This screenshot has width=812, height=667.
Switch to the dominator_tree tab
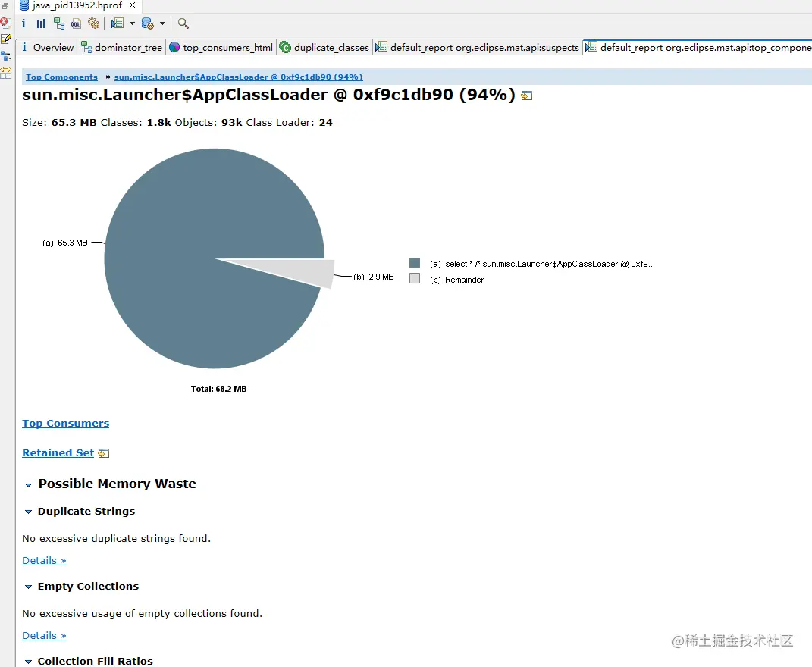click(x=122, y=47)
